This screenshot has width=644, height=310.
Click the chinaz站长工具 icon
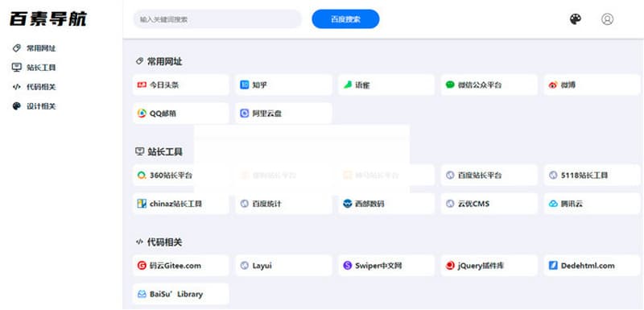[x=142, y=204]
